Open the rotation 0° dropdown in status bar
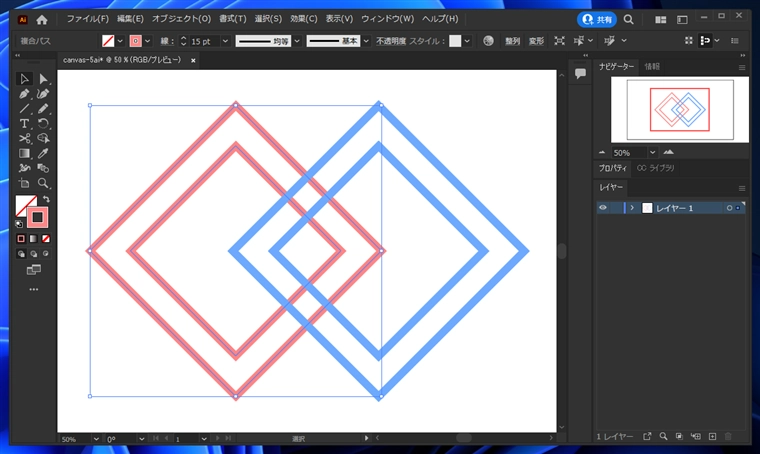Viewport: 760px width, 454px height. [142, 439]
